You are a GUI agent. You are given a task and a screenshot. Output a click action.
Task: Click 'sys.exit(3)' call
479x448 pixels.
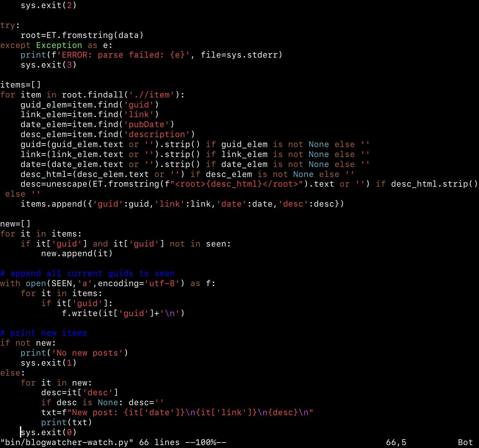point(48,65)
